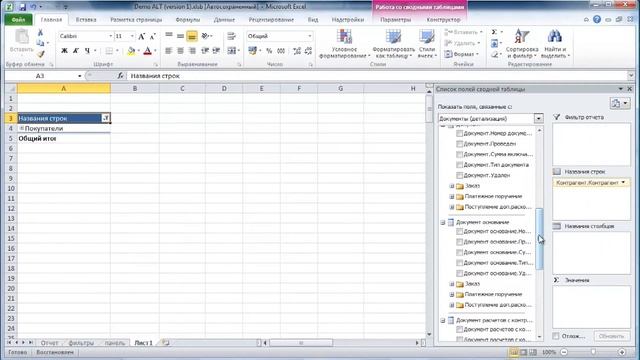This screenshot has height=360, width=640.
Task: Click the AutoSum sigma icon
Action: coord(494,32)
